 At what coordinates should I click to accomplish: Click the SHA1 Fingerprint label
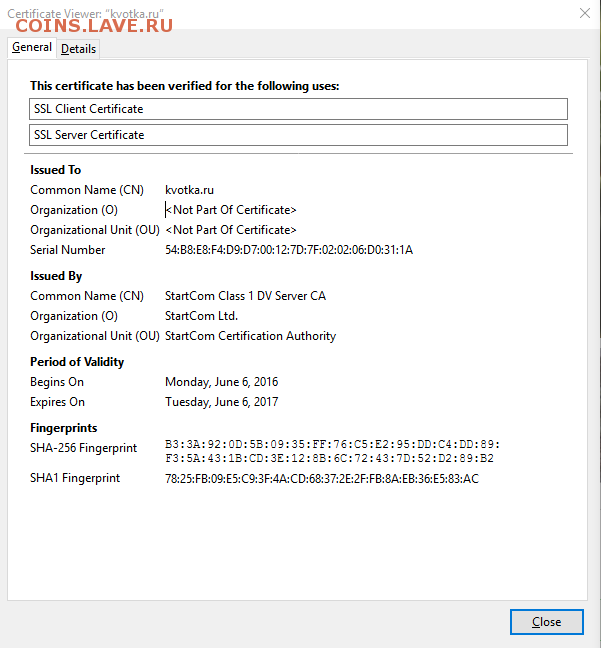[75, 478]
